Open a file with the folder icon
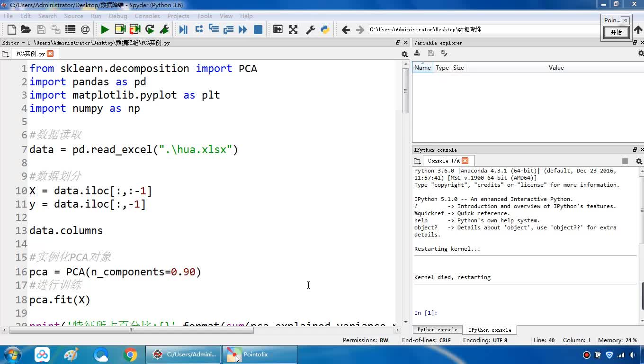This screenshot has width=644, height=364. (26, 30)
